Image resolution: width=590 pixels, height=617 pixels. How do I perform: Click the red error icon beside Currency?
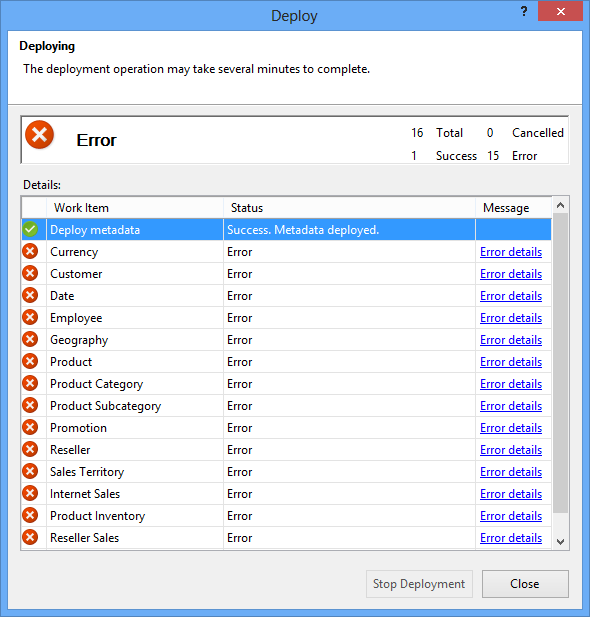click(x=30, y=251)
